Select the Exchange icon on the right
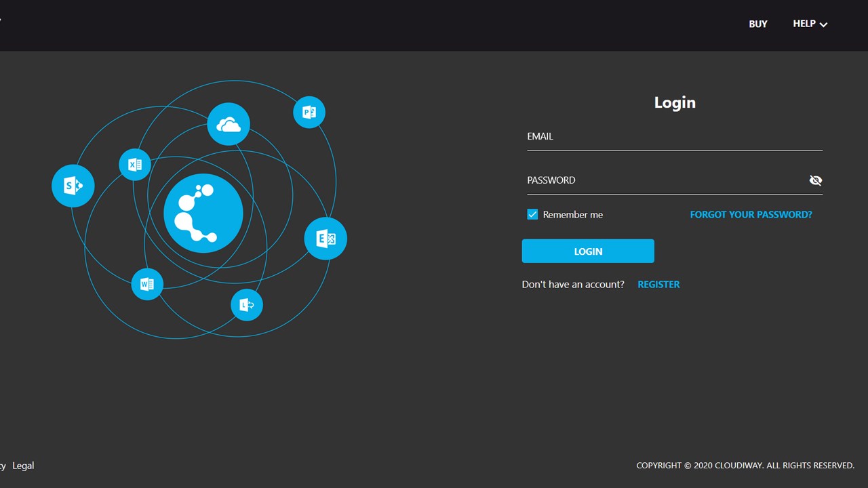Screen dimensions: 868x488 pyautogui.click(x=325, y=238)
